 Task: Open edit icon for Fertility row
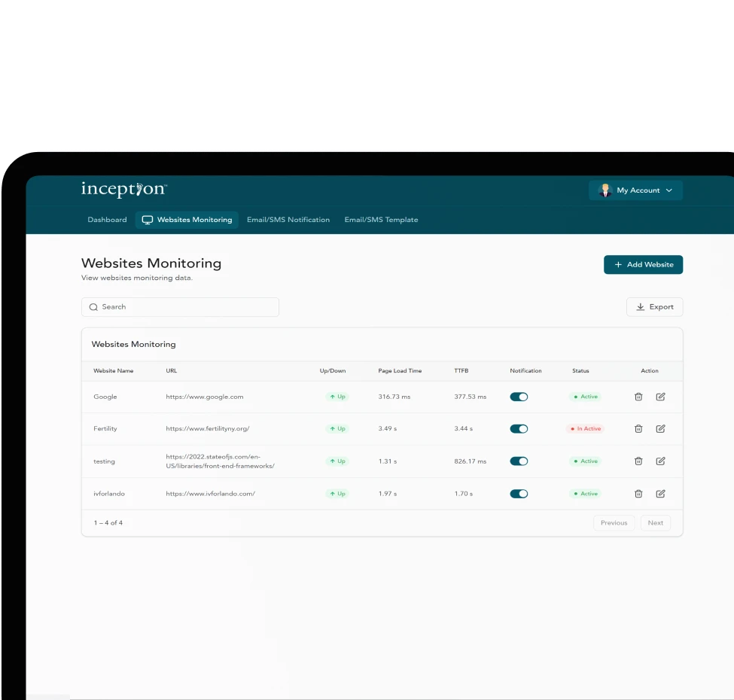point(660,429)
